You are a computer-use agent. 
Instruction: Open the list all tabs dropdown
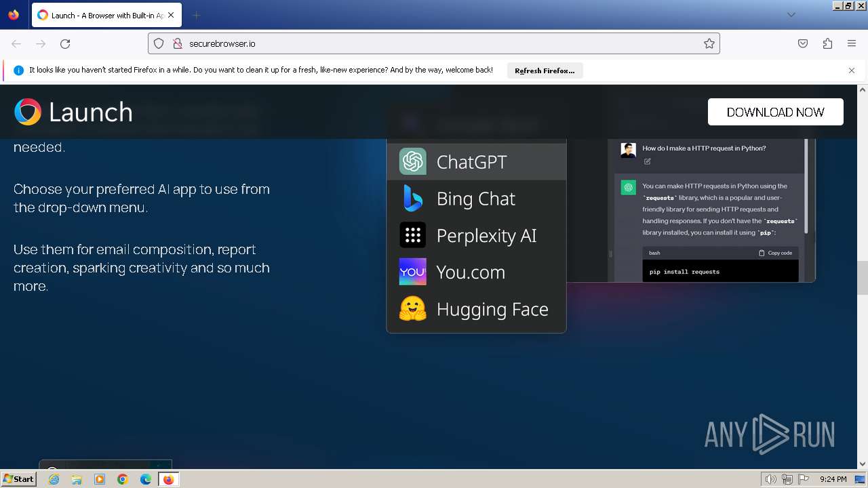791,15
